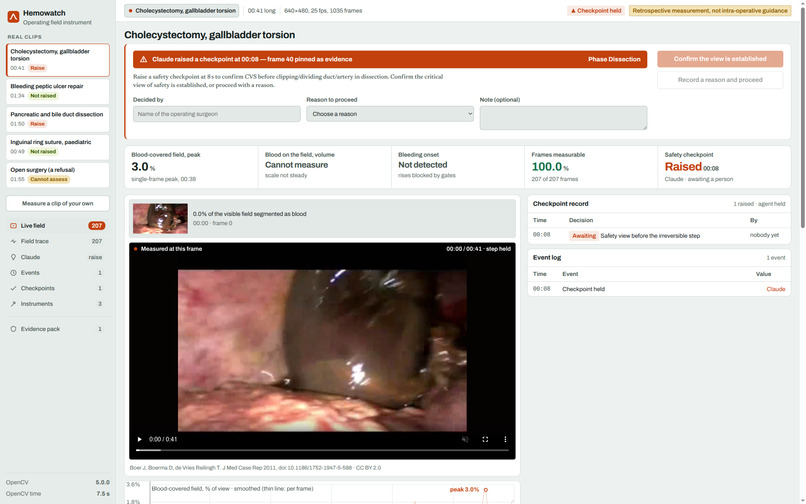Image resolution: width=806 pixels, height=504 pixels.
Task: Click the Events clock icon
Action: (x=13, y=273)
